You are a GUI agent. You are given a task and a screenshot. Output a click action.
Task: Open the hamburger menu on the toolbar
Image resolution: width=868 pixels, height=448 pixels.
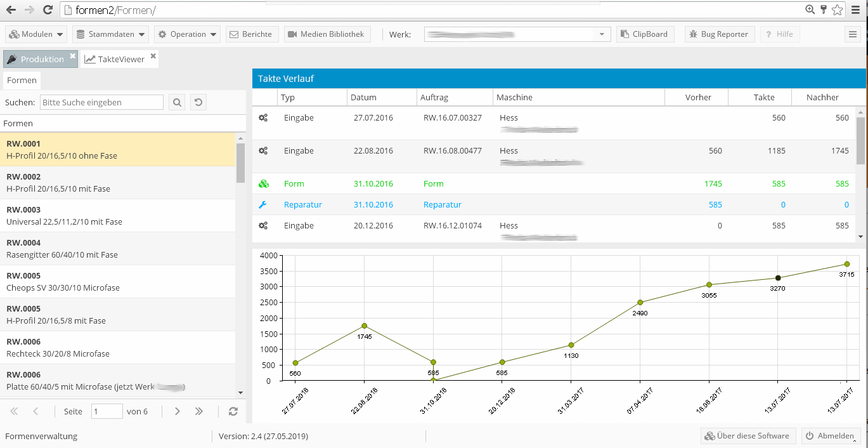pyautogui.click(x=853, y=34)
